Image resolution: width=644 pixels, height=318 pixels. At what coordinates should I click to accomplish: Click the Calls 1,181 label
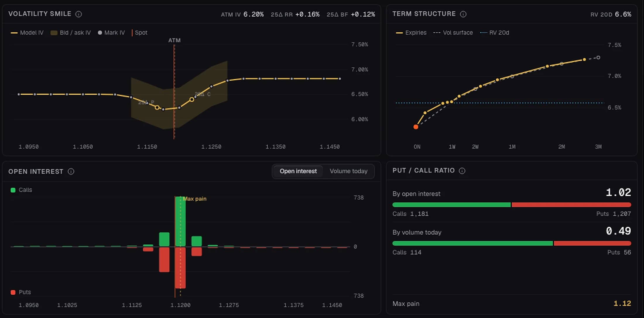pos(410,214)
